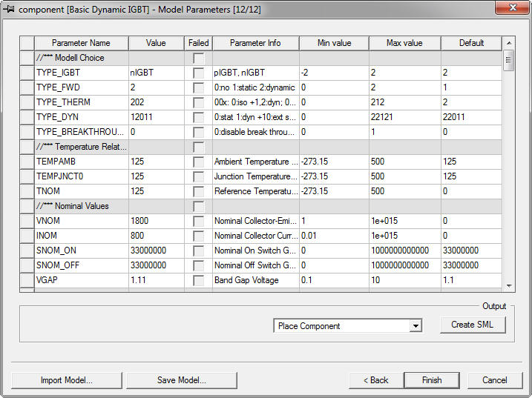Click the component icon in title bar

(10, 10)
